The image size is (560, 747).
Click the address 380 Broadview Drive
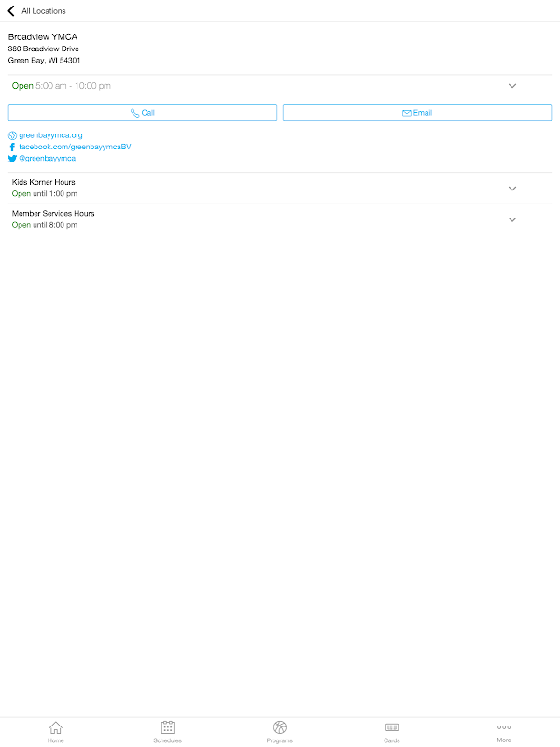pyautogui.click(x=43, y=49)
